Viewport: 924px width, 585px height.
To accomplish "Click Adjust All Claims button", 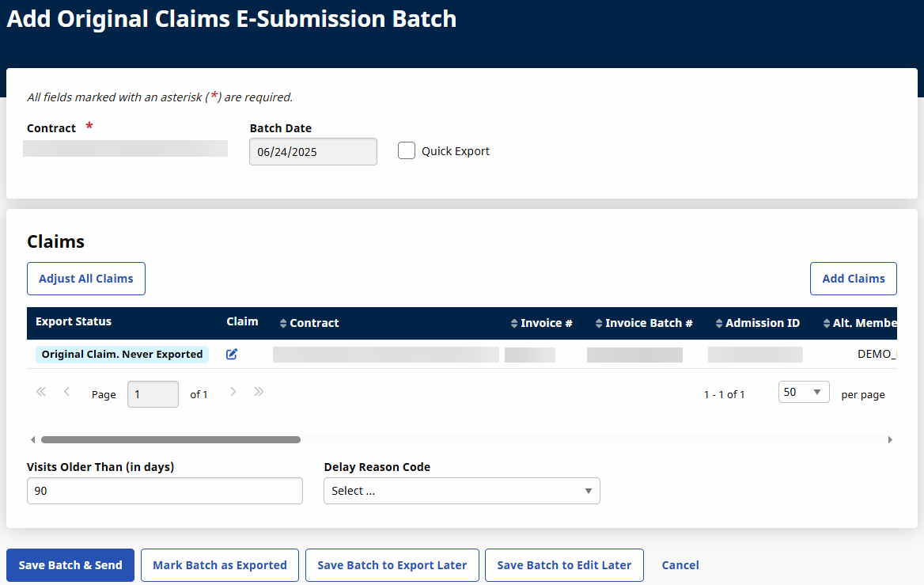I will 86,279.
